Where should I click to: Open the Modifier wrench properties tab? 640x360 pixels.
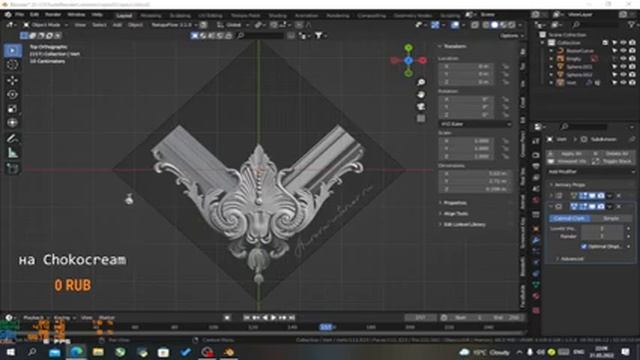[x=536, y=240]
